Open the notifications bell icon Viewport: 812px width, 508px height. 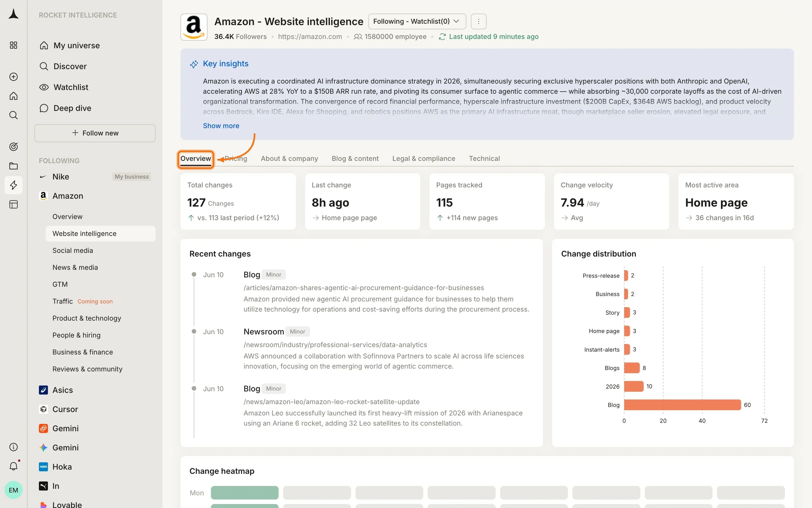[14, 466]
